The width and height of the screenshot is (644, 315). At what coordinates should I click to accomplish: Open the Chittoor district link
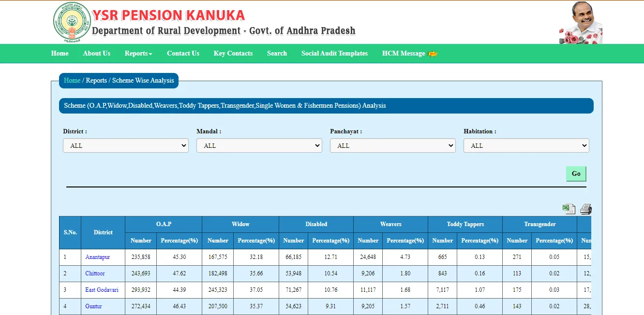[x=95, y=273]
